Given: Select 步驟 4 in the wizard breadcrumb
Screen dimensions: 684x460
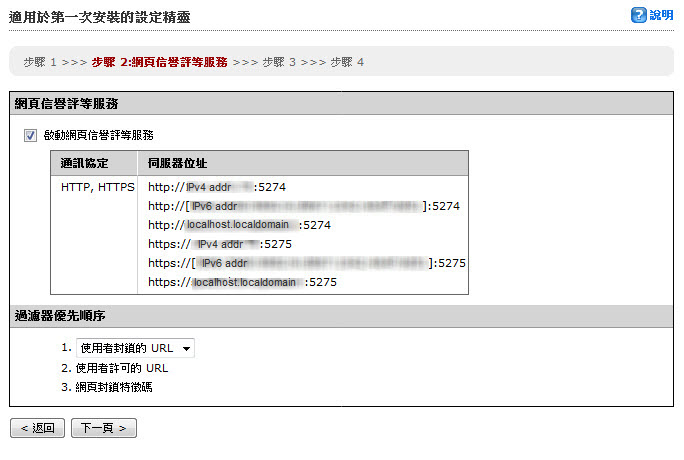Looking at the screenshot, I should pos(347,62).
